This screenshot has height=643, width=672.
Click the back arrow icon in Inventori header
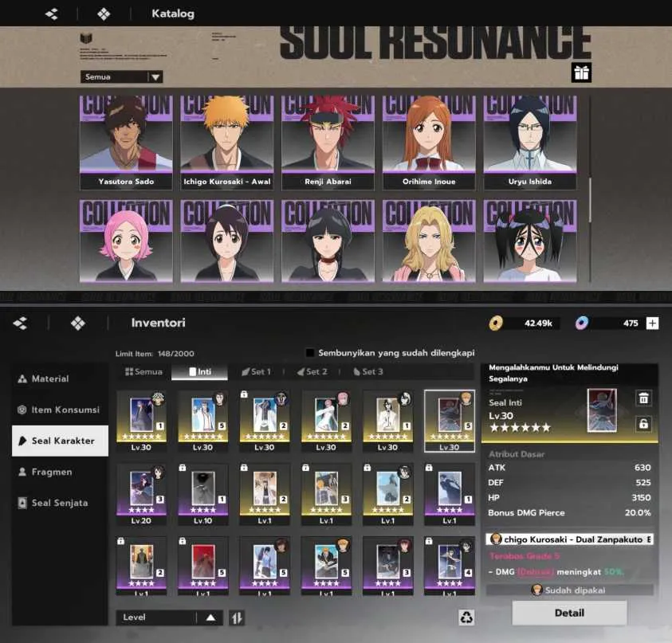[20, 323]
